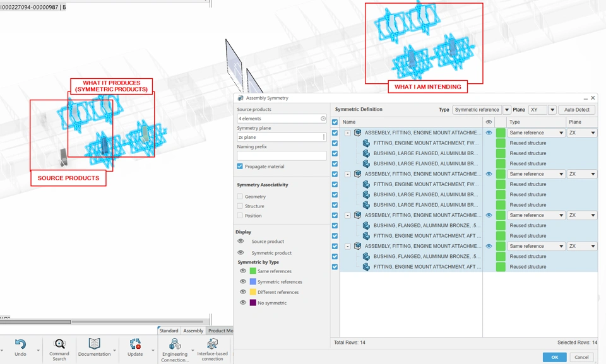Click the eye icon in table column header
The height and width of the screenshot is (364, 606).
pos(489,122)
